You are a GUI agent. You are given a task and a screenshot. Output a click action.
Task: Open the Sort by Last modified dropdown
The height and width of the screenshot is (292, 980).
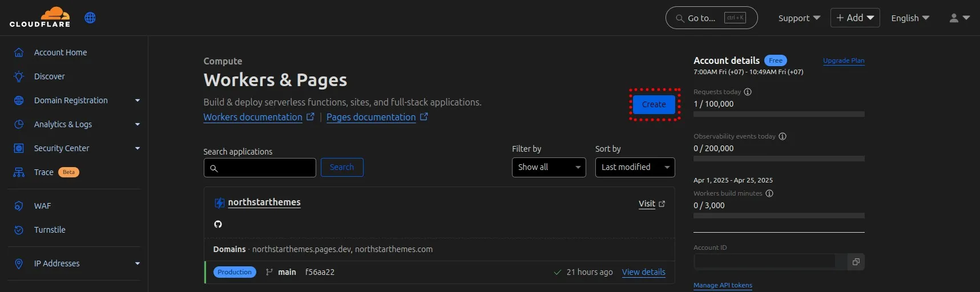635,167
